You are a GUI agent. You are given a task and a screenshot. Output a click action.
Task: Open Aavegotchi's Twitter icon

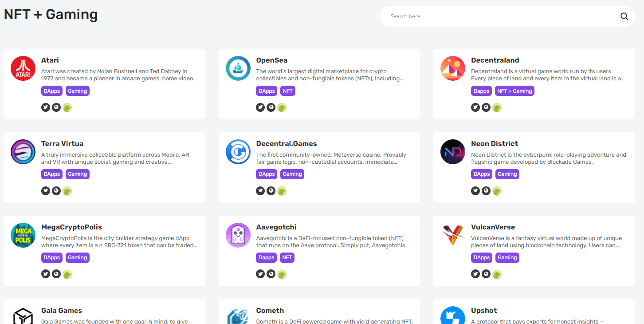tap(260, 274)
